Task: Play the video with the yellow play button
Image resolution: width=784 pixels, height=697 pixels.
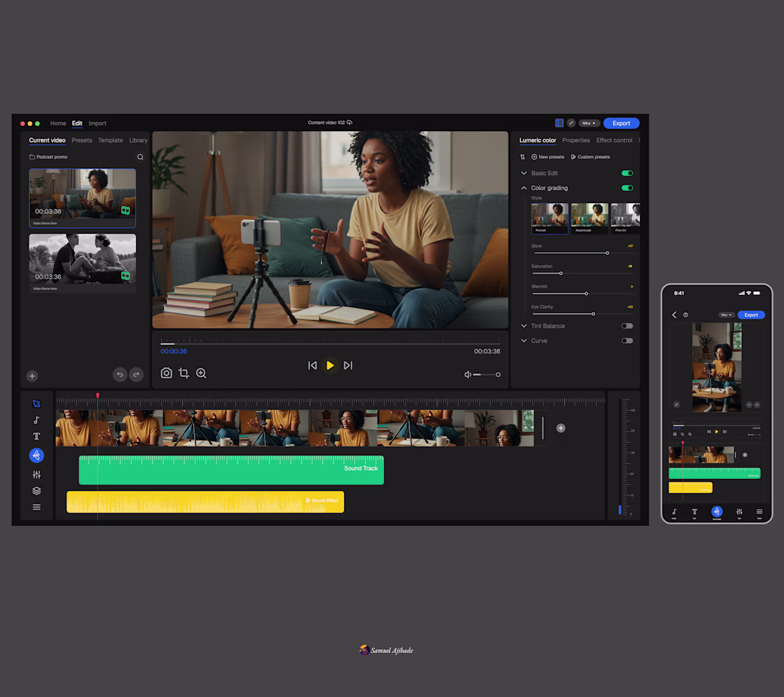Action: [330, 366]
